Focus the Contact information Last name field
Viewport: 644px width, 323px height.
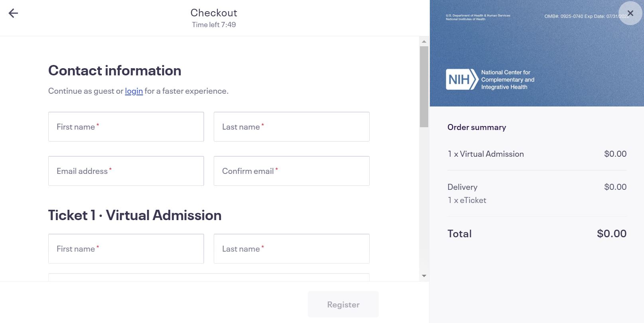[x=291, y=127]
